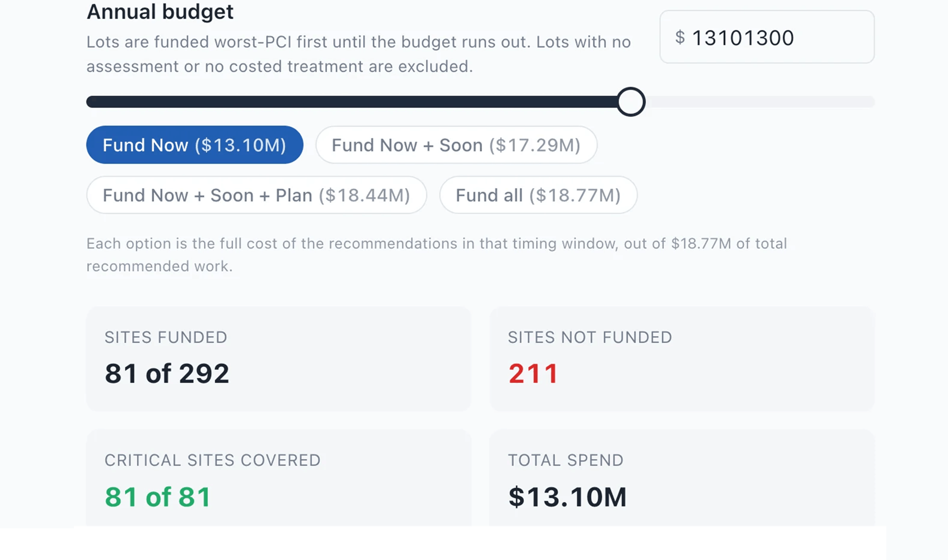Image resolution: width=948 pixels, height=560 pixels.
Task: Select the Fund Now ($13.10M) preset
Action: (194, 145)
